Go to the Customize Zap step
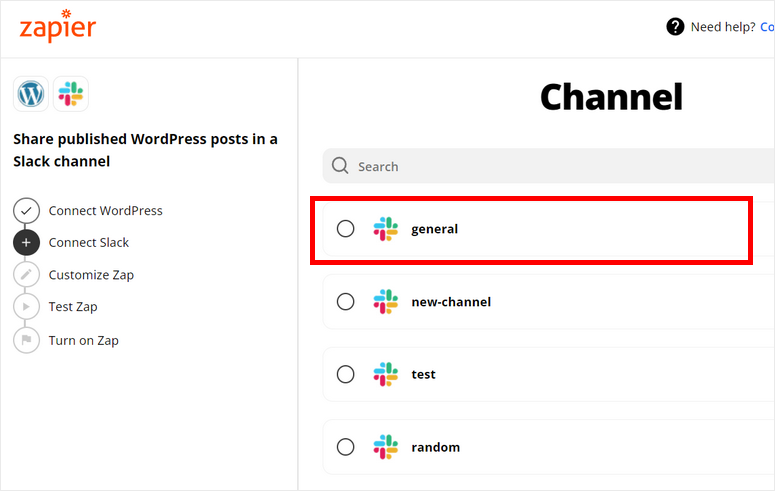 [x=91, y=275]
